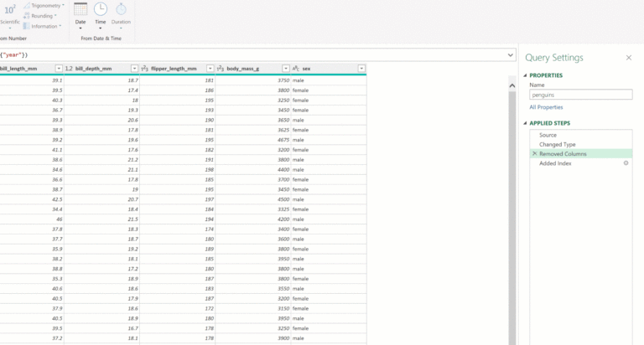Open the All Properties link
Image resolution: width=644 pixels, height=345 pixels.
pos(546,107)
